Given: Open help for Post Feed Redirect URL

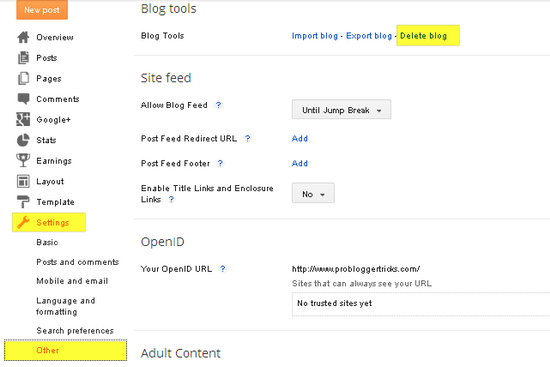Looking at the screenshot, I should point(248,139).
